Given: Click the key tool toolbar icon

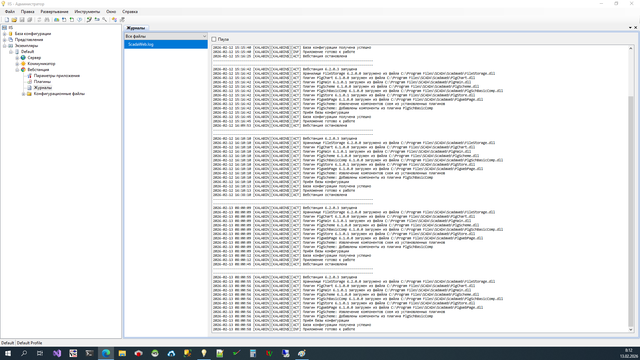Looking at the screenshot, I should (x=104, y=20).
